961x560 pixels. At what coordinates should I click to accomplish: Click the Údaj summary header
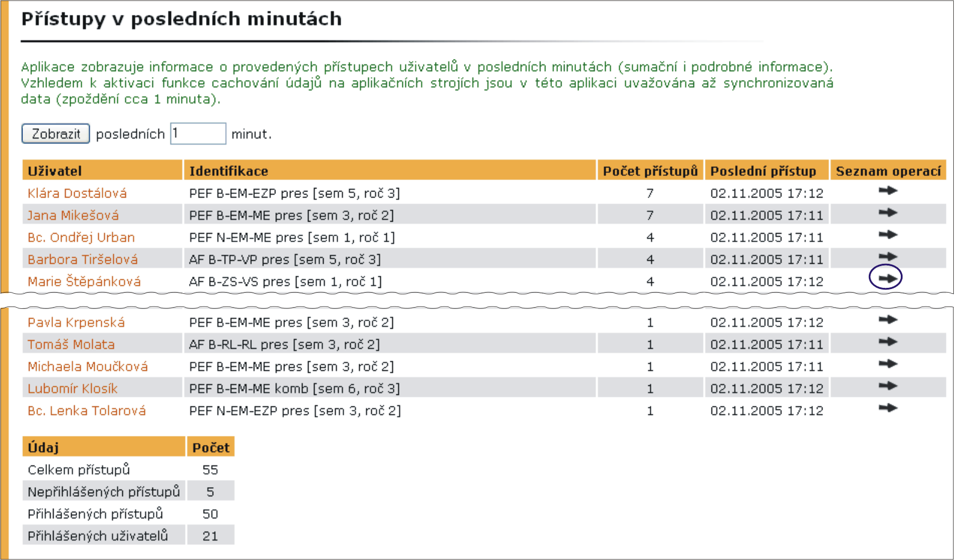pyautogui.click(x=104, y=447)
